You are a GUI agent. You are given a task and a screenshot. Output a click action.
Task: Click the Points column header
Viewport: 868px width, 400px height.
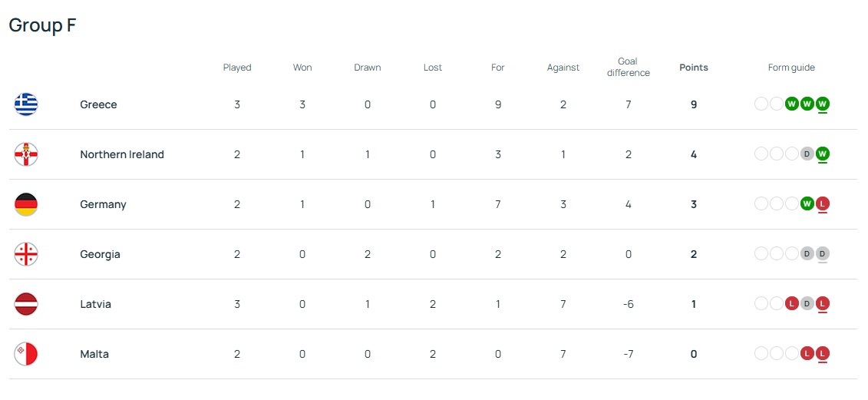click(x=694, y=68)
